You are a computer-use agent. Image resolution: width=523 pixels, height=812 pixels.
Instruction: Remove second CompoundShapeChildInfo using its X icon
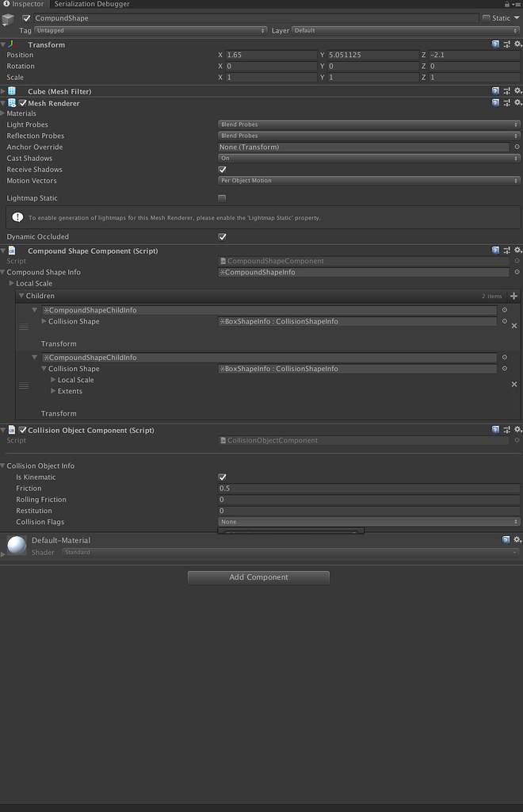point(514,384)
